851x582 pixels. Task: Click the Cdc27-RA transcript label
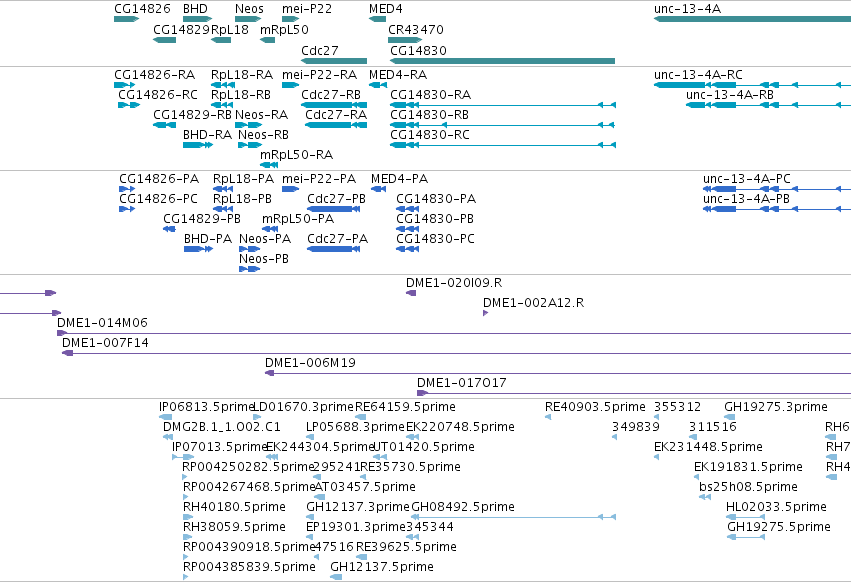click(336, 115)
